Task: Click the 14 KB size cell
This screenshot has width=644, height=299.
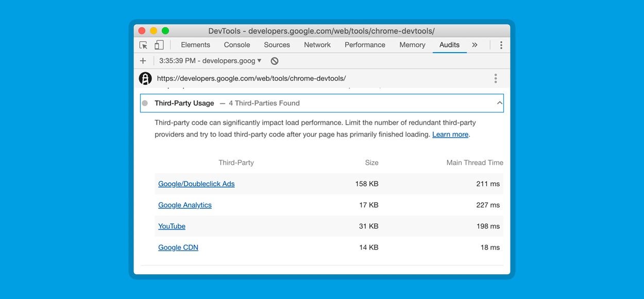Action: (x=369, y=247)
